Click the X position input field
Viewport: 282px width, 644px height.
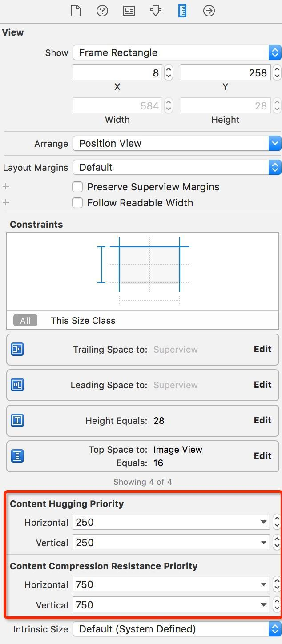tap(117, 73)
